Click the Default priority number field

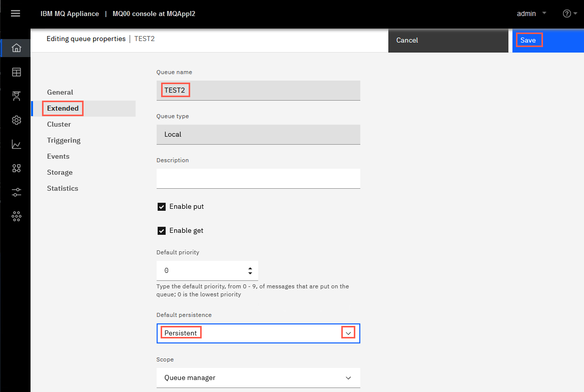[207, 270]
